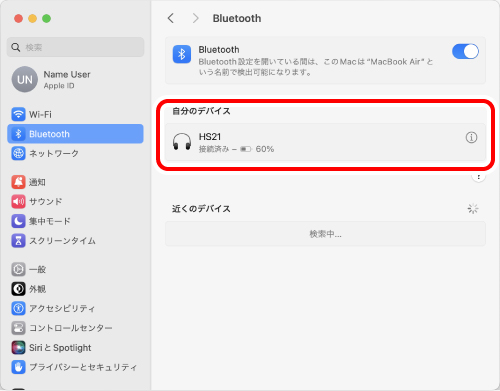Open コントロールセンター settings
Viewport: 500px width, 391px height.
(75, 328)
